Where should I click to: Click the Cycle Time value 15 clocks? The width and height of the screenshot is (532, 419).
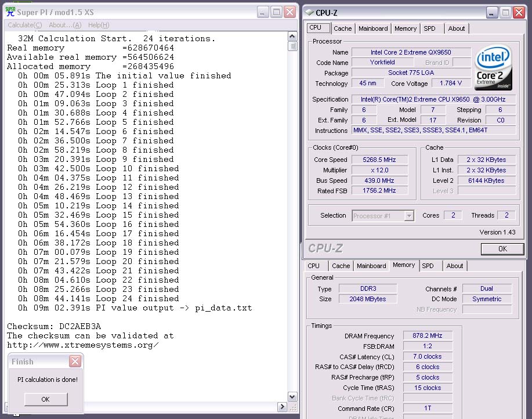[x=428, y=388]
